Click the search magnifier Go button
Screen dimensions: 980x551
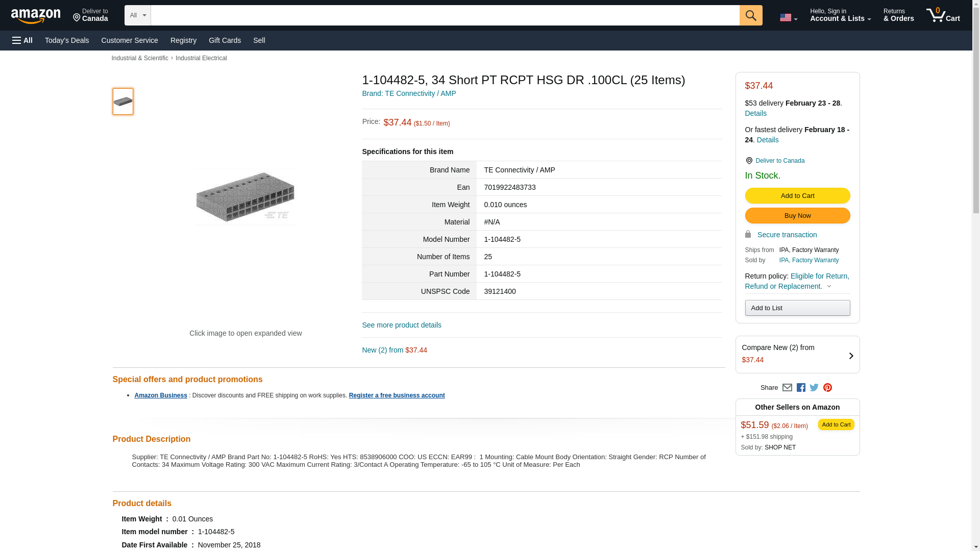click(x=750, y=15)
